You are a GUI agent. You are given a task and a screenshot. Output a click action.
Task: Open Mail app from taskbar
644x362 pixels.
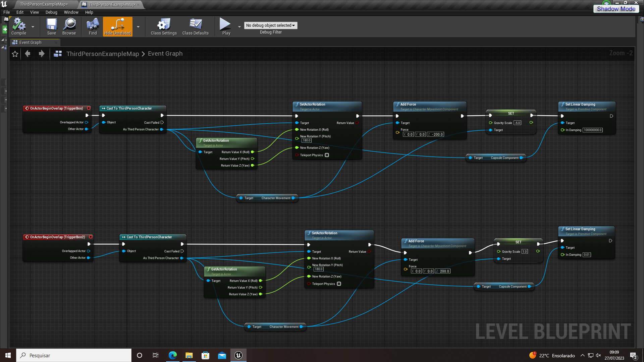222,355
